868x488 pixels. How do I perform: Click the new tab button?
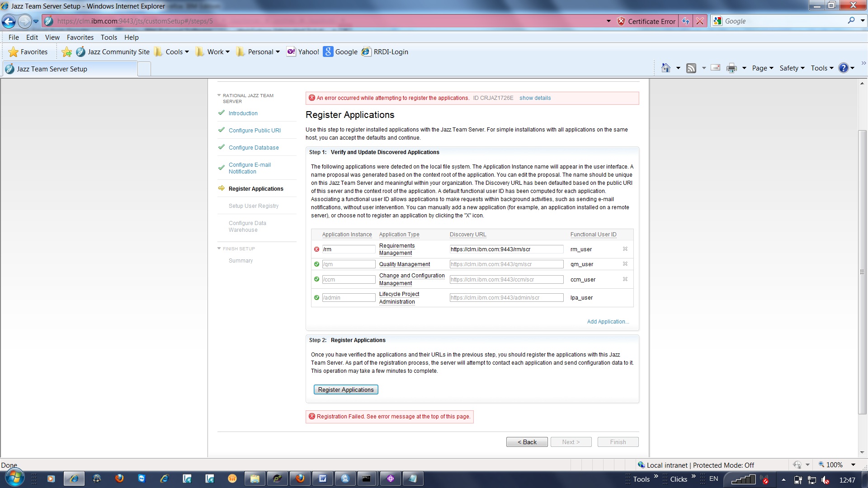[144, 69]
